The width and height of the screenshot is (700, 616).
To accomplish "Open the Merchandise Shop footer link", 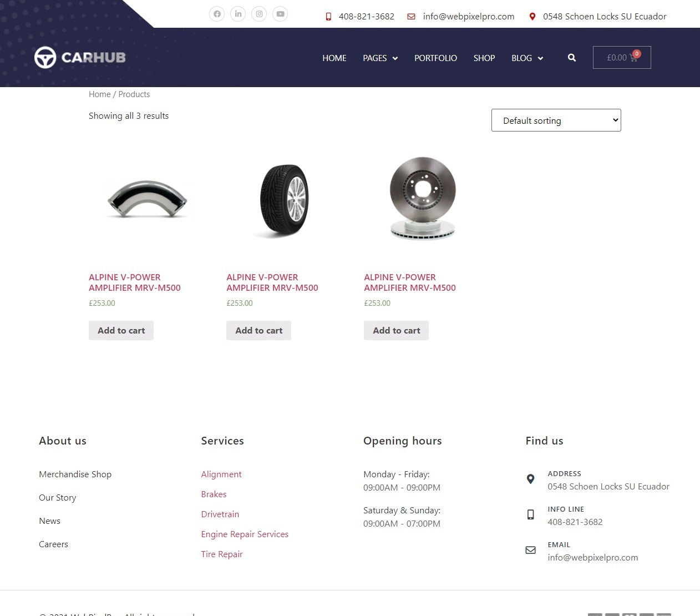I will tap(75, 474).
